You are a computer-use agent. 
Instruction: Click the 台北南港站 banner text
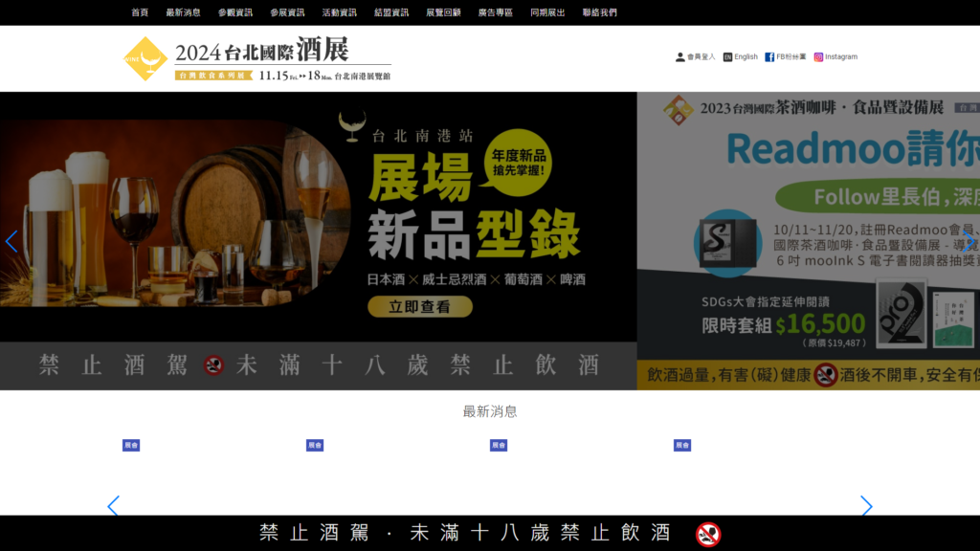423,136
